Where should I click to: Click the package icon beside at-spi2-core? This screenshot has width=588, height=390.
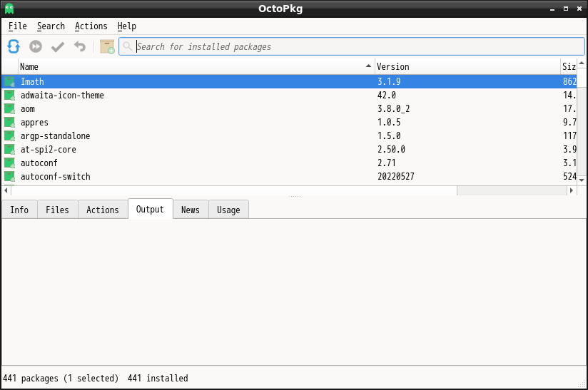click(9, 149)
